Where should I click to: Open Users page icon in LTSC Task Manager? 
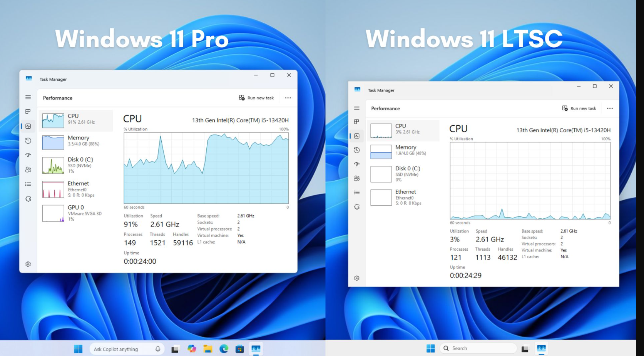tap(357, 178)
